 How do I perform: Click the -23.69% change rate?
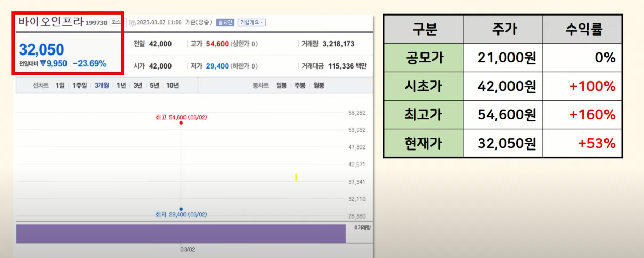[89, 63]
